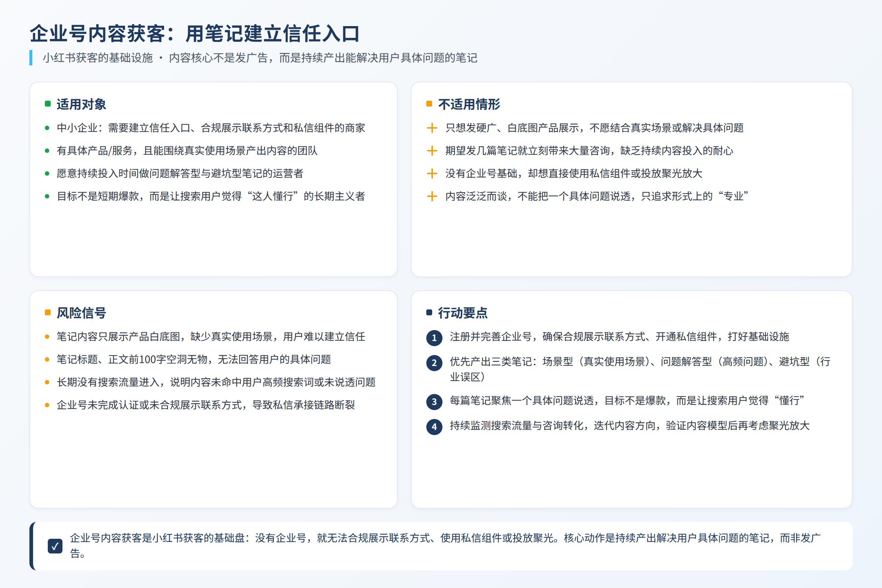Click the numbered circle 2 badge
The image size is (882, 588).
pos(434,363)
